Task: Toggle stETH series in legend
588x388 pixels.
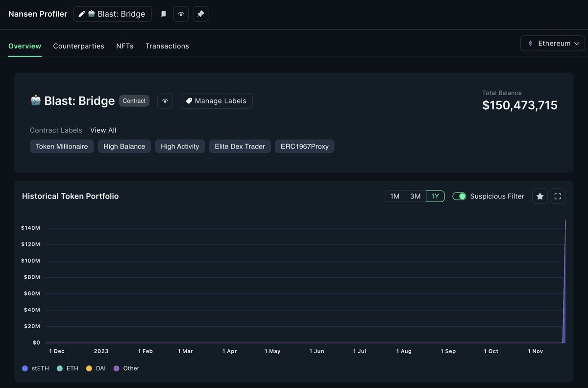Action: pyautogui.click(x=36, y=368)
